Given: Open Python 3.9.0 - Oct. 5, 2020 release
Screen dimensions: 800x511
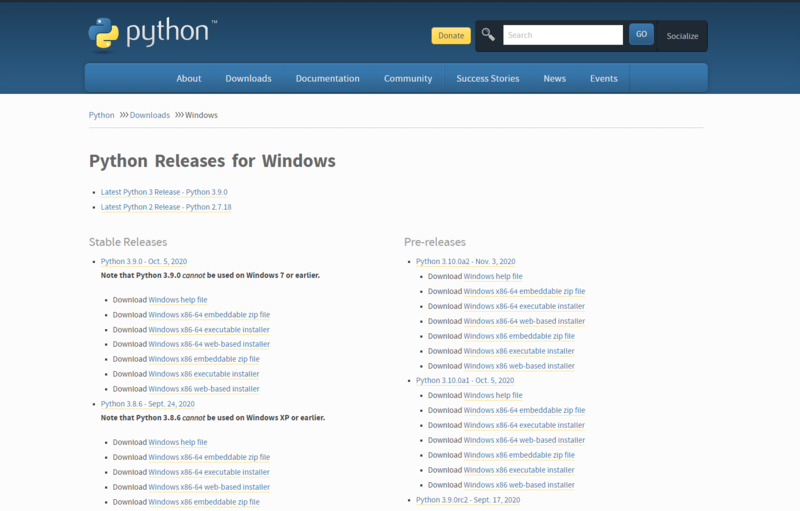Looking at the screenshot, I should (144, 262).
